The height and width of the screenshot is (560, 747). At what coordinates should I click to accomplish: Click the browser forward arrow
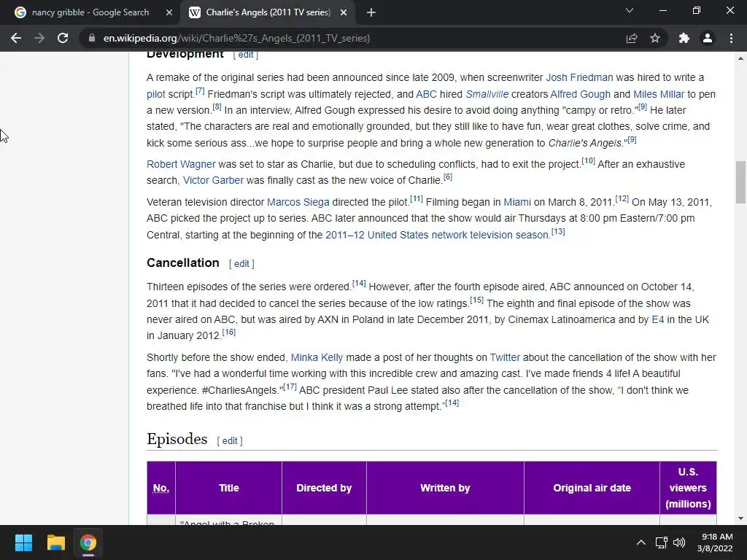point(39,38)
